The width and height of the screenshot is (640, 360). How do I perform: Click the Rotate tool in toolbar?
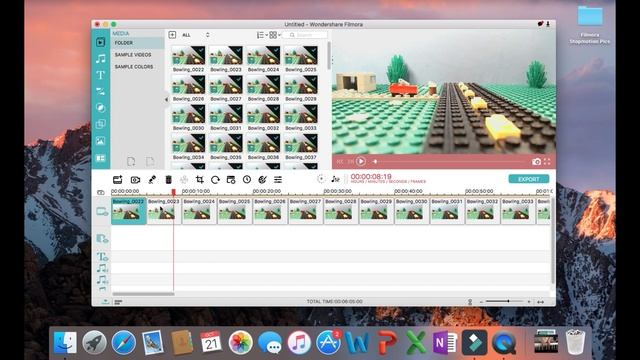coord(215,180)
